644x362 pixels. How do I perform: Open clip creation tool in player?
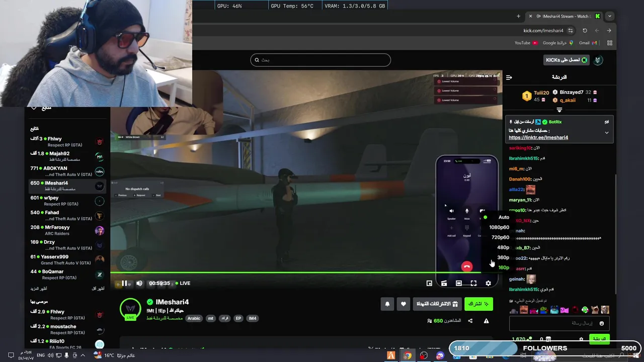click(x=444, y=283)
